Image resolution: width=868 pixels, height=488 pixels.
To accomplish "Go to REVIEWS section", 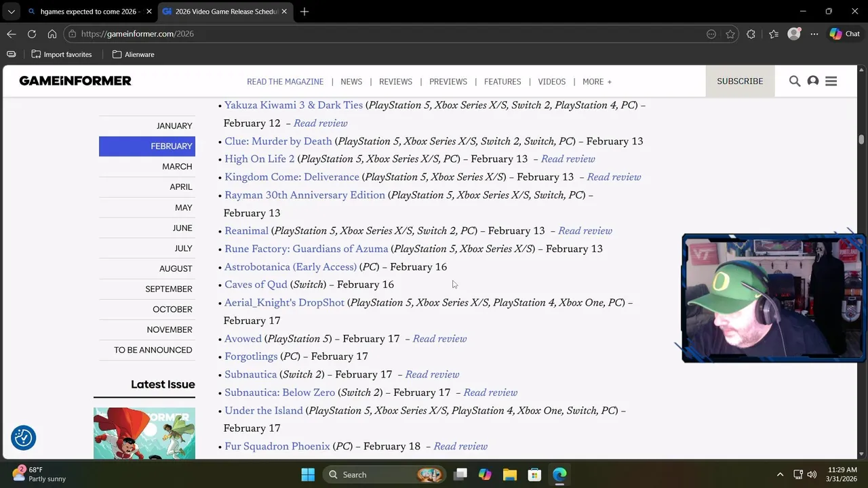I will click(x=395, y=81).
